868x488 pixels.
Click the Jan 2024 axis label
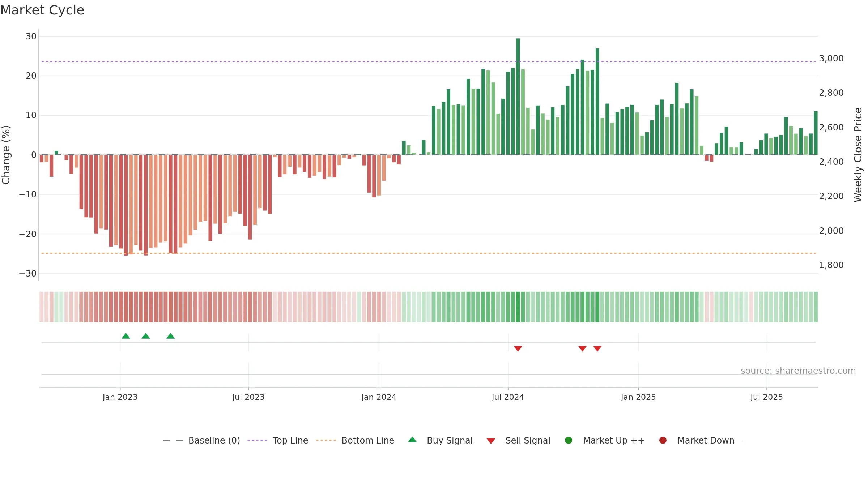click(379, 397)
